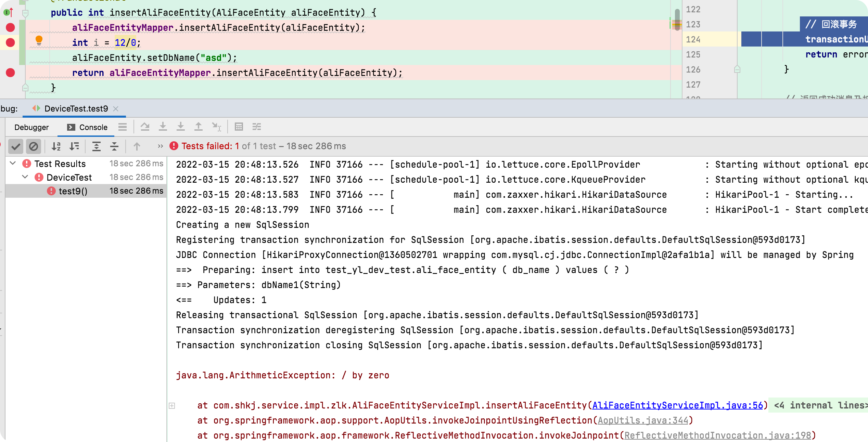Switch to the Debugger tab
The height and width of the screenshot is (442, 868).
(31, 127)
